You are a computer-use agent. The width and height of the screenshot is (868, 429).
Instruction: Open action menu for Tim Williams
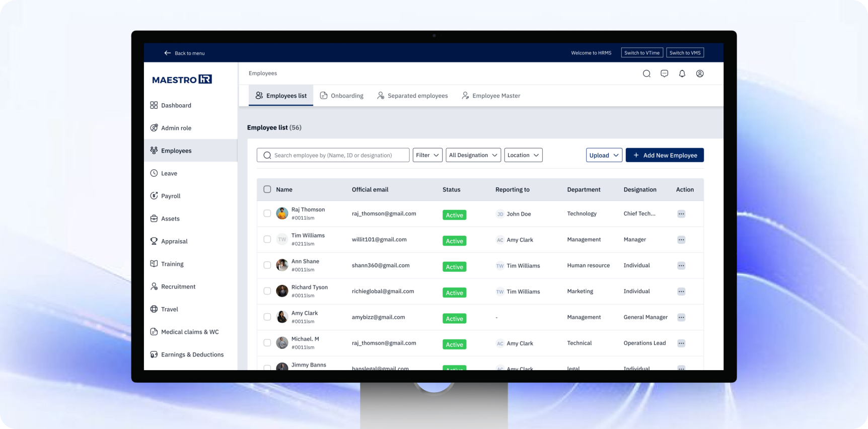[x=681, y=240]
